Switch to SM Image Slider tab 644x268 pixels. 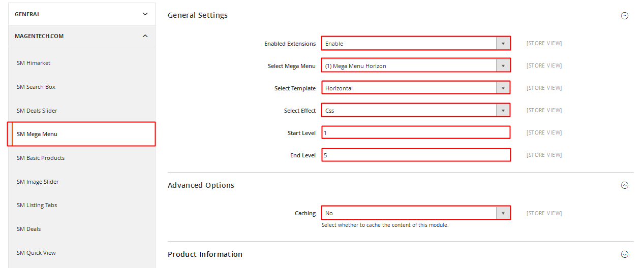click(x=38, y=182)
